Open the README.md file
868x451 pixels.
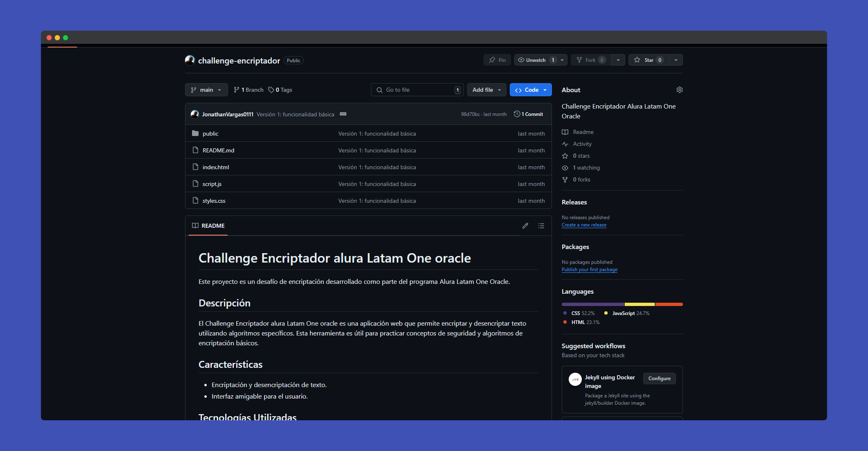218,150
